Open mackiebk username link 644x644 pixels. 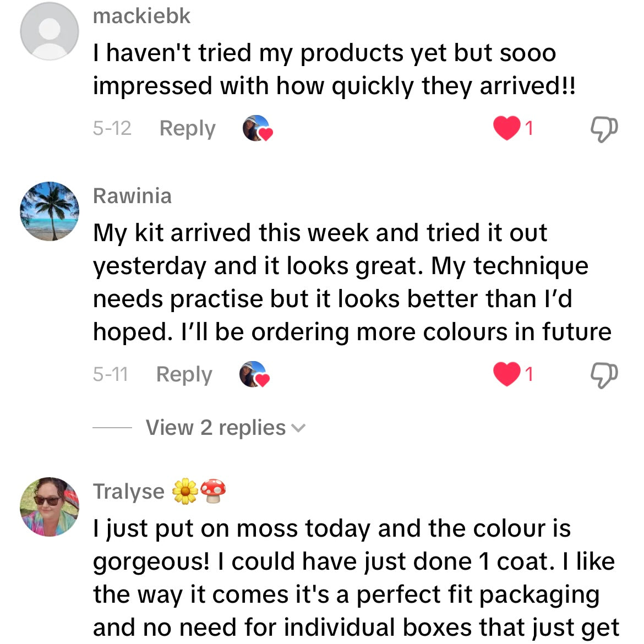point(141,17)
